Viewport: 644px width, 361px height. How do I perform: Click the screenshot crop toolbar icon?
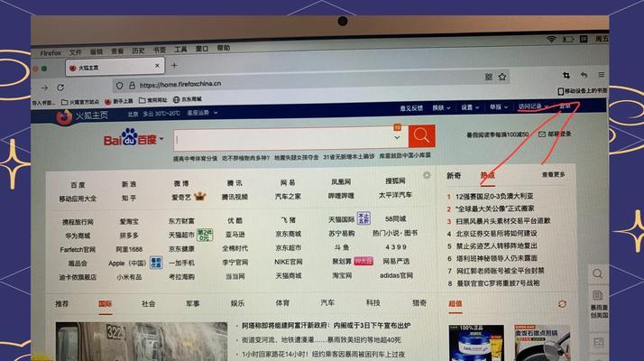pos(566,75)
